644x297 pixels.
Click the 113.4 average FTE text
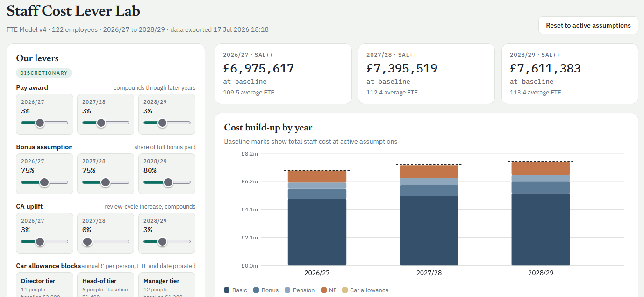[536, 92]
